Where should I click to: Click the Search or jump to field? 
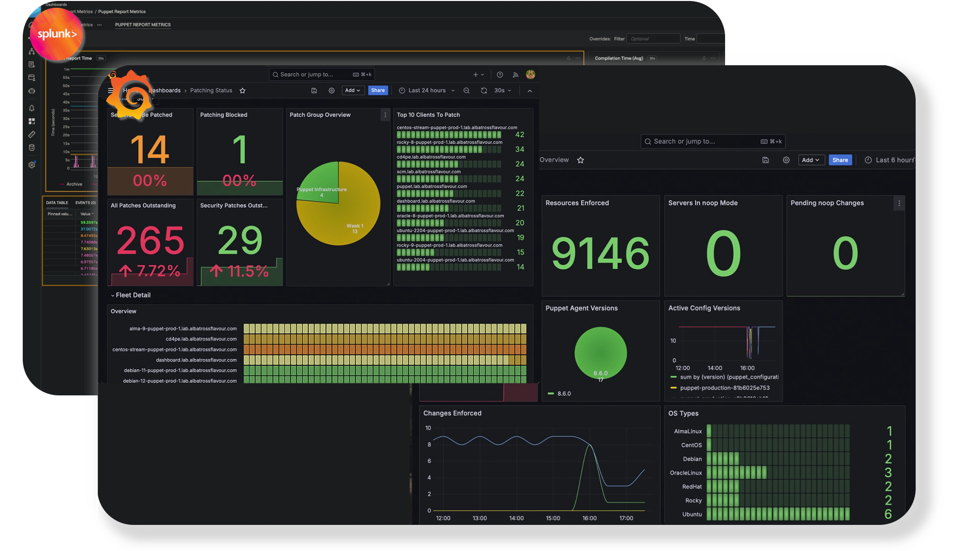click(x=323, y=74)
